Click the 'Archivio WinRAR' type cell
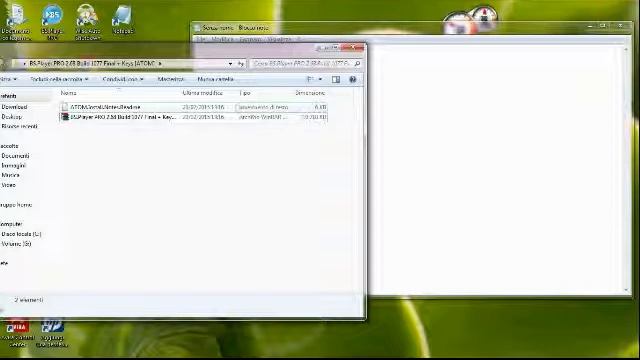The width and height of the screenshot is (640, 360). (x=263, y=117)
